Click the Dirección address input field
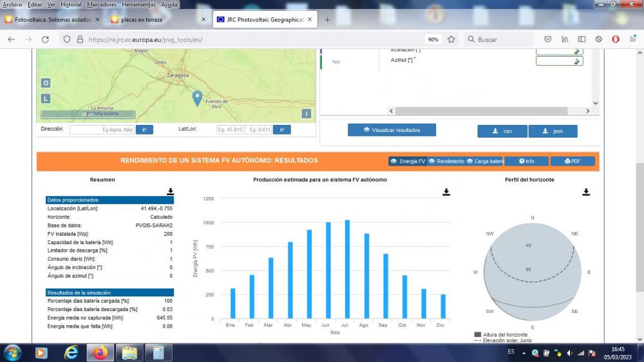 (102, 130)
